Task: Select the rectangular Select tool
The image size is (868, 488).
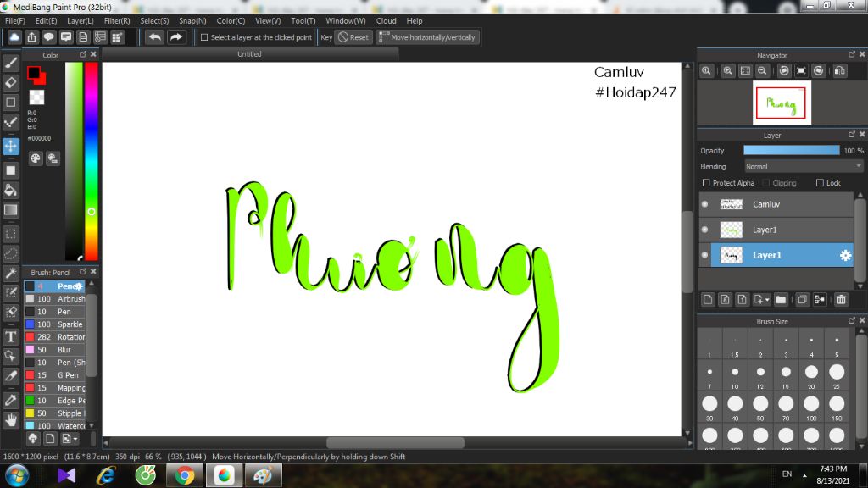Action: [10, 234]
